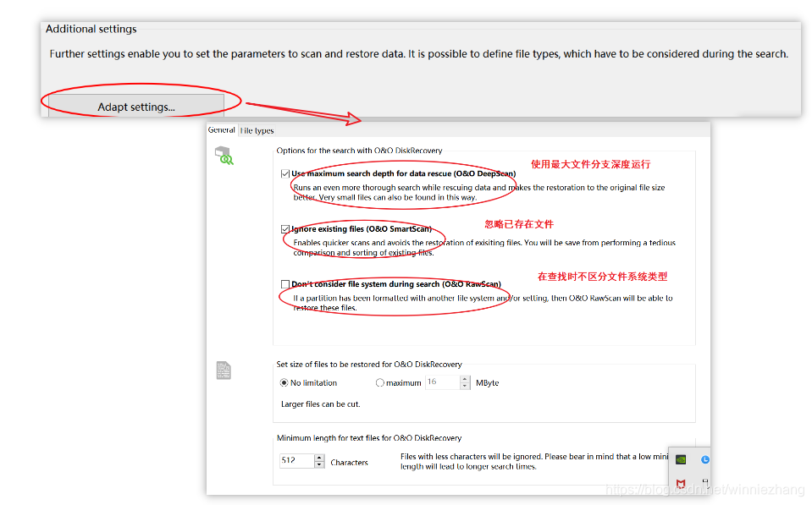Screen dimensions: 812x505
Task: Click the Adapt settings button
Action: (x=136, y=106)
